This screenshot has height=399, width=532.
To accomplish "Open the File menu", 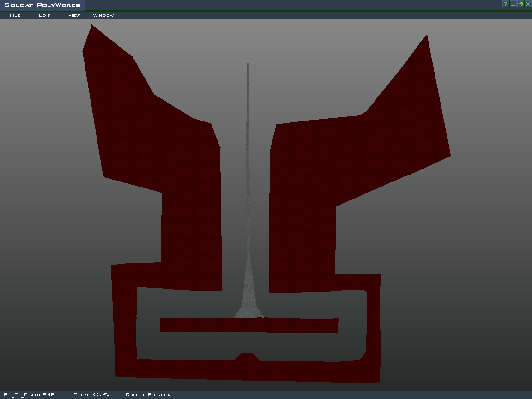I will click(15, 15).
